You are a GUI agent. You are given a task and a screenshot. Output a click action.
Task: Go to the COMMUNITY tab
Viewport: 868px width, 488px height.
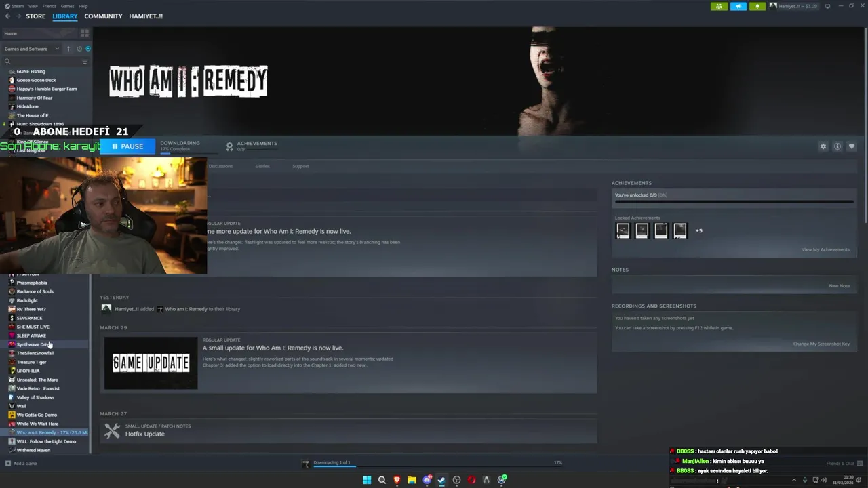pos(103,16)
